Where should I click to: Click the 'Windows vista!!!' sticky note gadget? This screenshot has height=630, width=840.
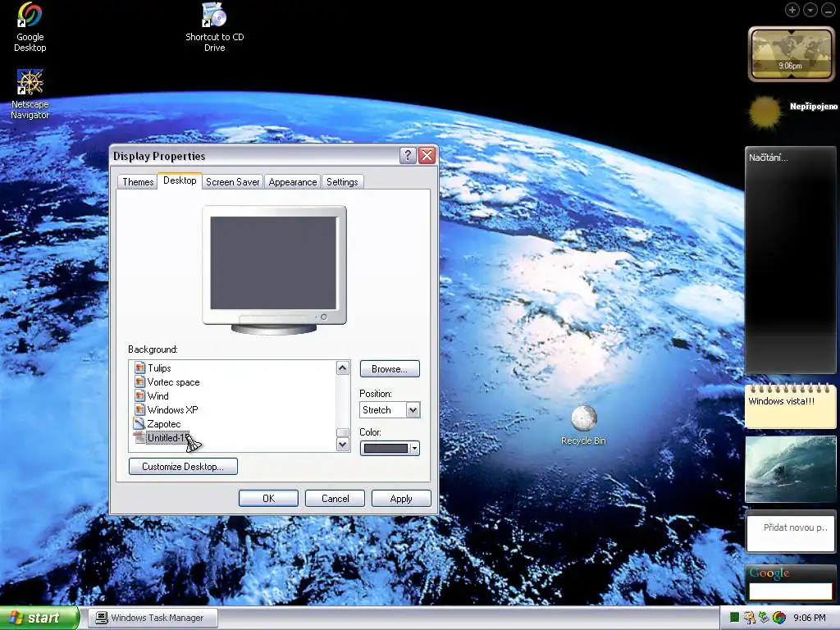(791, 407)
